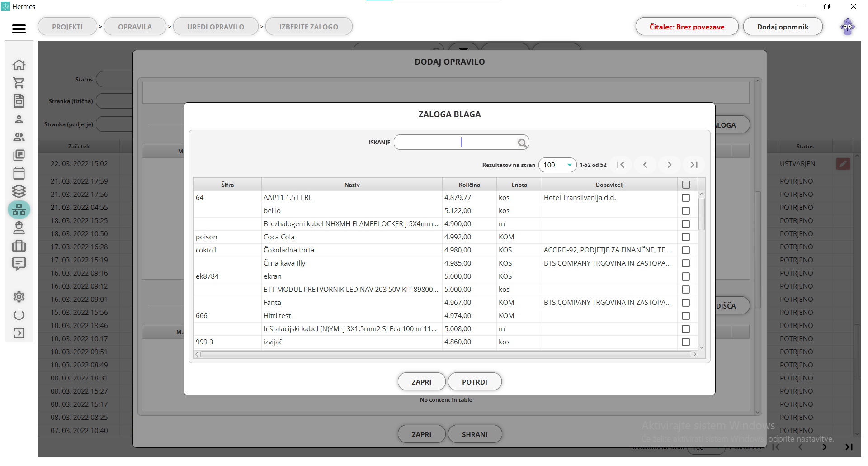This screenshot has width=868, height=466.
Task: Select the 22. 03. 2022 15:02 background row
Action: [x=79, y=164]
